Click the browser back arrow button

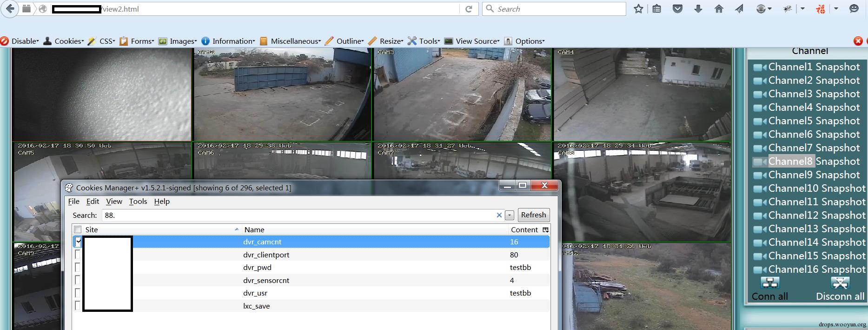click(x=10, y=9)
